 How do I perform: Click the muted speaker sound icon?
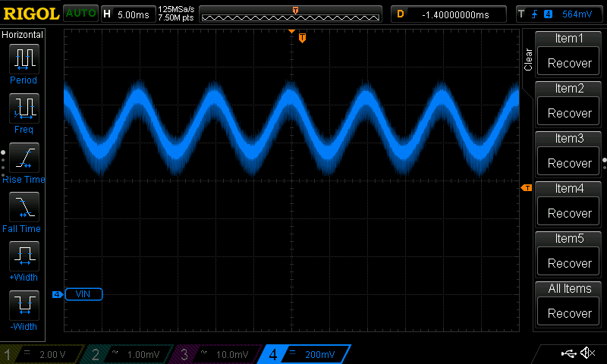[587, 353]
